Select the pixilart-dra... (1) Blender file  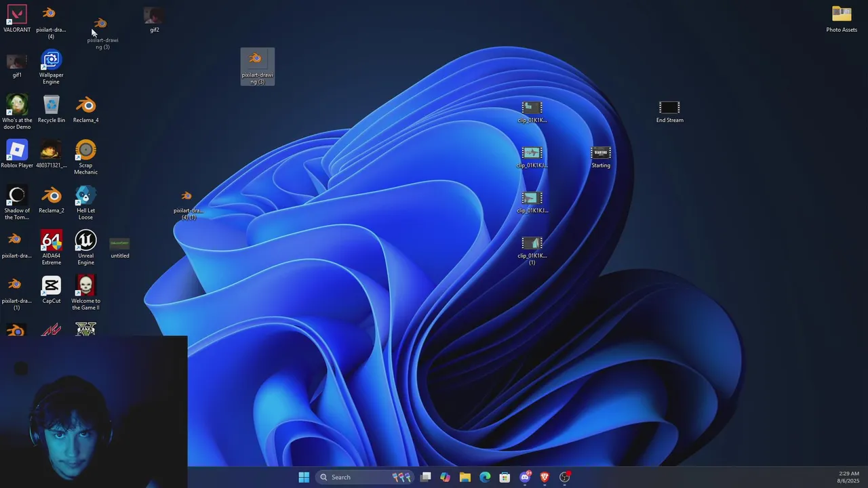16,293
